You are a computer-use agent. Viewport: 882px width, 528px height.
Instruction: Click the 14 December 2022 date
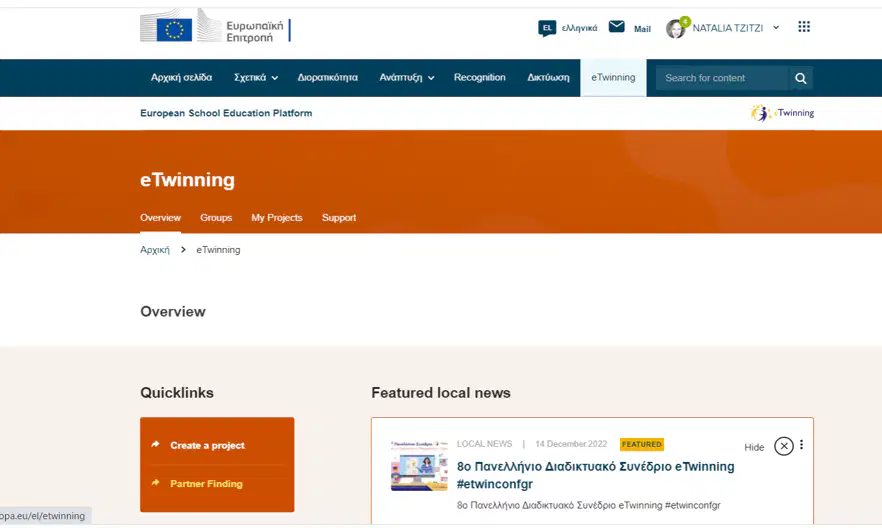pos(571,444)
